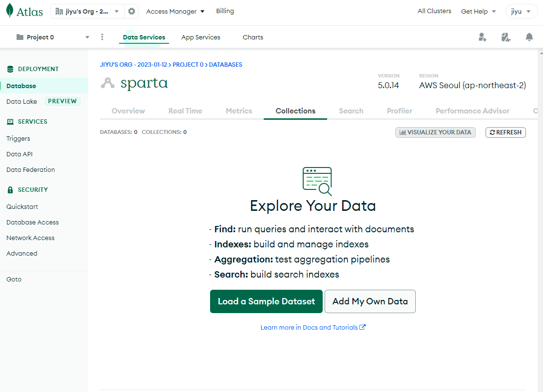
Task: Open Data Lake in the sidebar
Action: (x=21, y=101)
